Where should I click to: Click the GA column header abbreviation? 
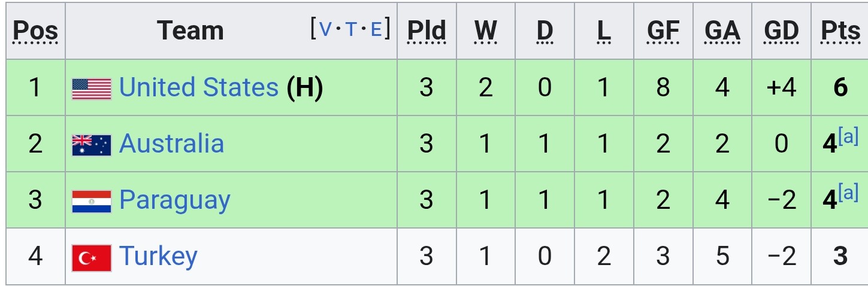(x=722, y=31)
